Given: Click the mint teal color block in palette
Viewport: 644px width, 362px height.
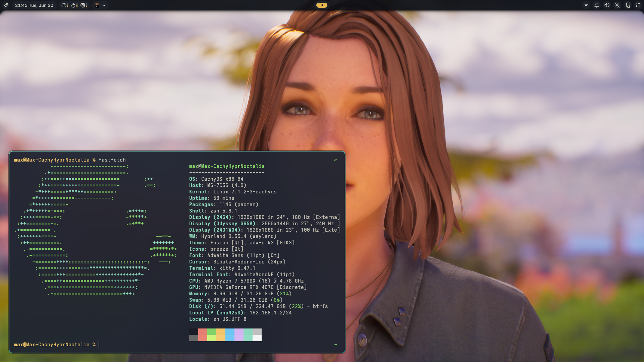Looking at the screenshot, I should [248, 335].
